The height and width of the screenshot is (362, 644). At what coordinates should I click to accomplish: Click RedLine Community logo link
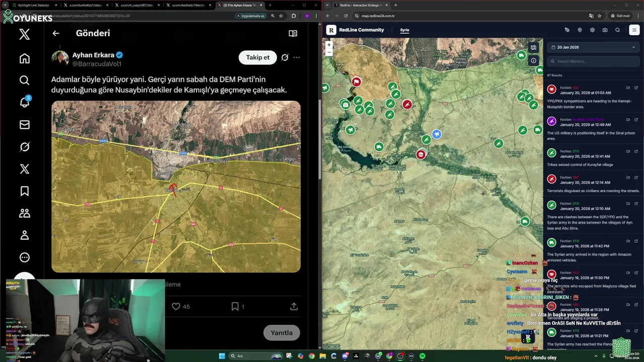pos(355,30)
